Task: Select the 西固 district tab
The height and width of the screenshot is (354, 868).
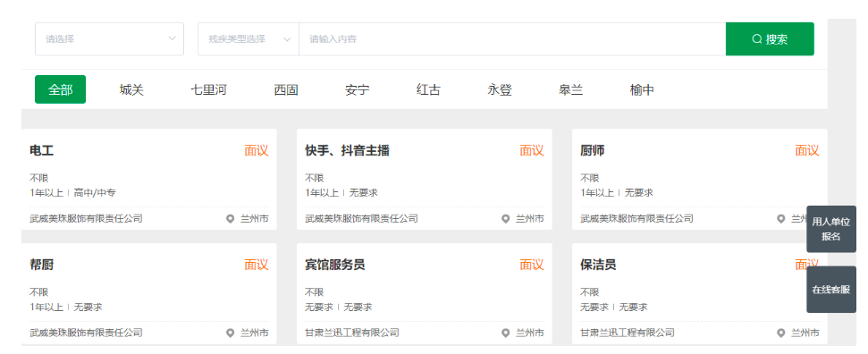Action: point(286,89)
